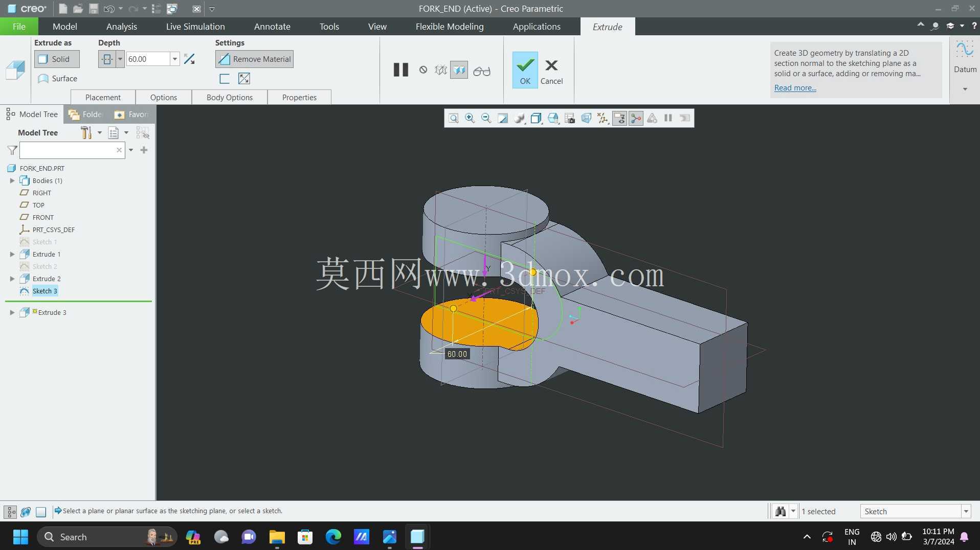The width and height of the screenshot is (980, 550).
Task: Click the Windows switcher icon in title bar
Action: point(172,9)
